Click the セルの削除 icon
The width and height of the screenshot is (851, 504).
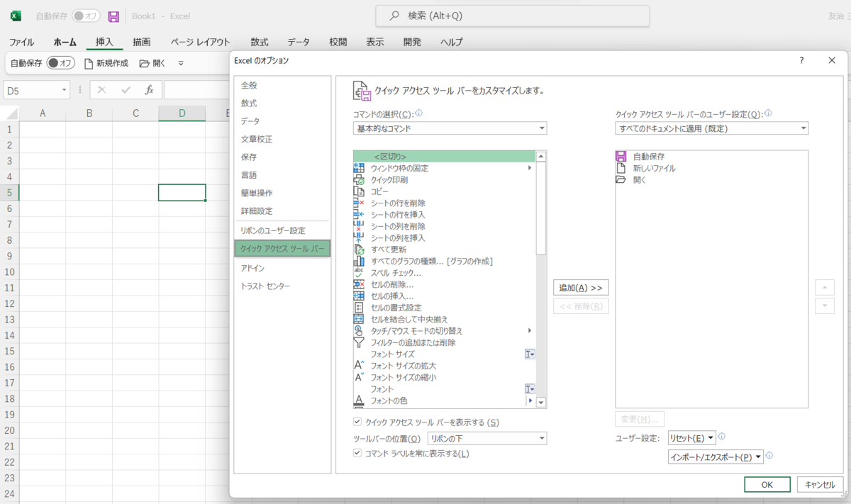pyautogui.click(x=359, y=284)
